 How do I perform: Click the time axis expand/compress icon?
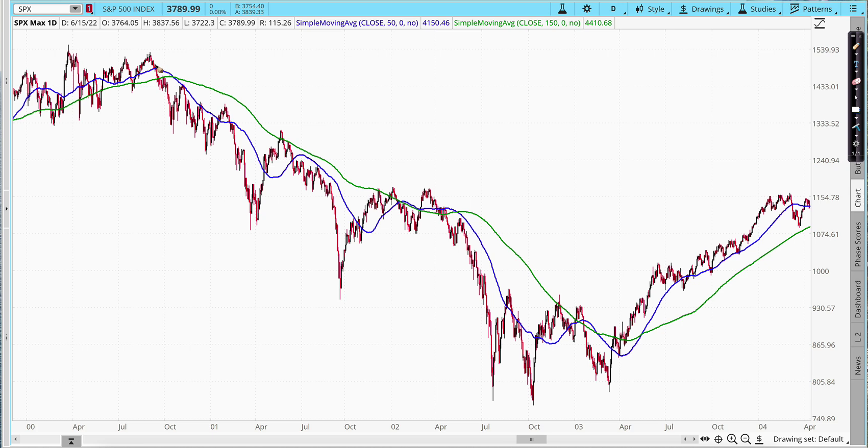[705, 439]
